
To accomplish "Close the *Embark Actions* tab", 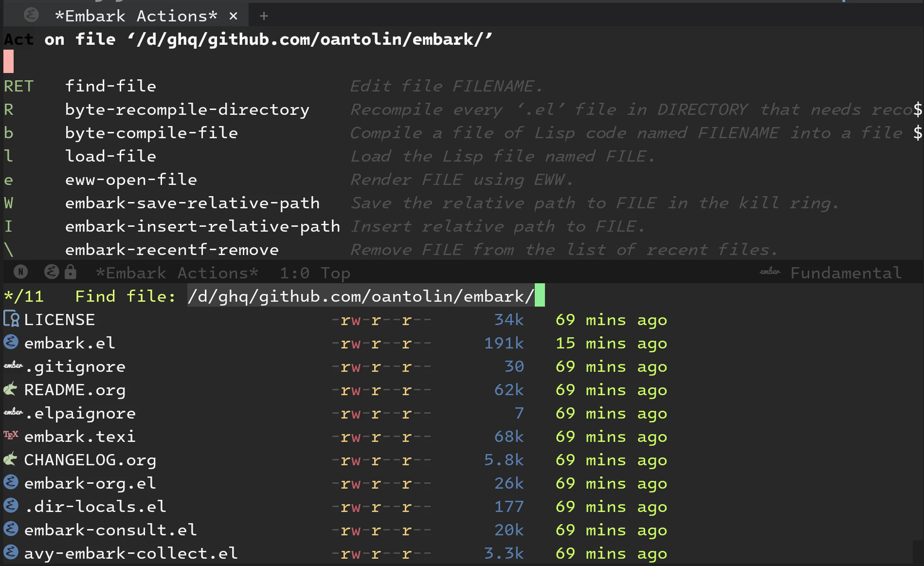I will [x=234, y=16].
